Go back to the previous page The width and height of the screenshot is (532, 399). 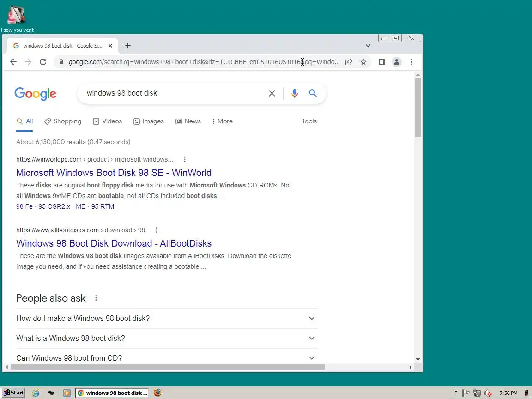pyautogui.click(x=13, y=62)
